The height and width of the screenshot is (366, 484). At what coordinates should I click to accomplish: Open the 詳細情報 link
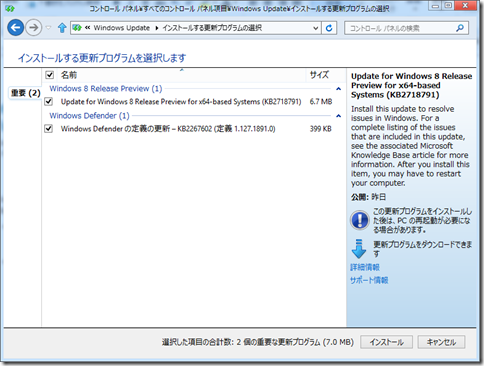(x=365, y=267)
